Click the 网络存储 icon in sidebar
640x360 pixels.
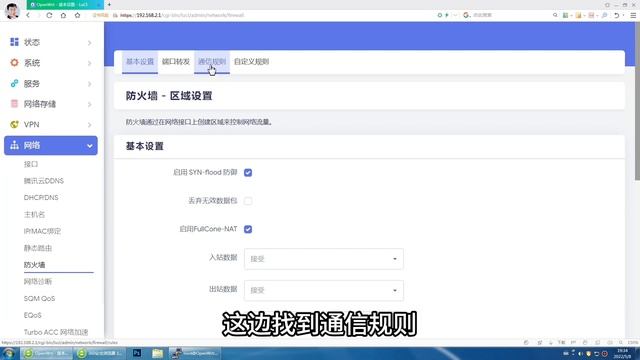14,104
